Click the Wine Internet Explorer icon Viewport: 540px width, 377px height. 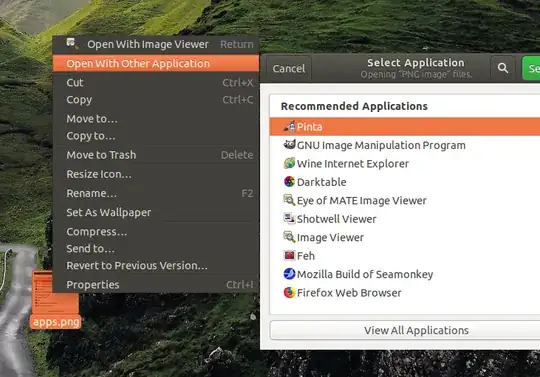(x=289, y=163)
